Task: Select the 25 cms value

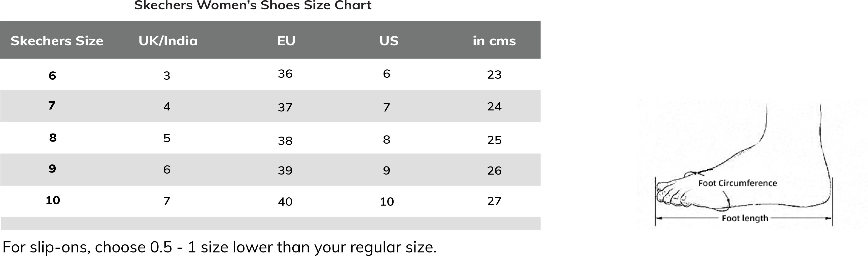Action: tap(494, 140)
